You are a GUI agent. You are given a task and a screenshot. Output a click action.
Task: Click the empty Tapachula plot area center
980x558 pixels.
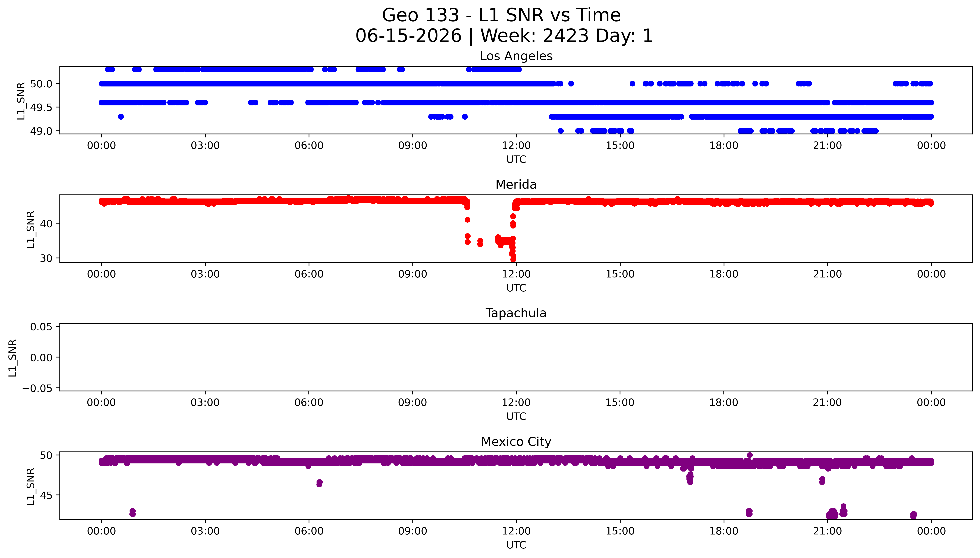516,357
